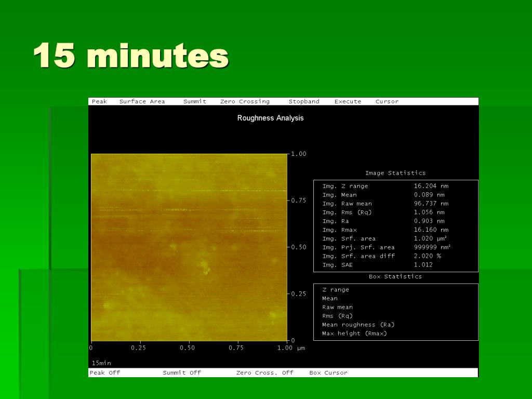Open the Cursor menu

click(387, 101)
